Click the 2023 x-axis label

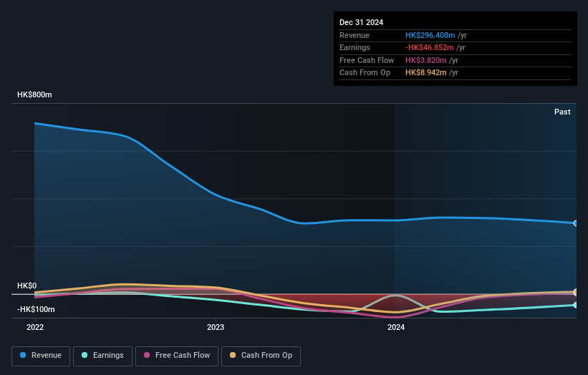tap(216, 328)
